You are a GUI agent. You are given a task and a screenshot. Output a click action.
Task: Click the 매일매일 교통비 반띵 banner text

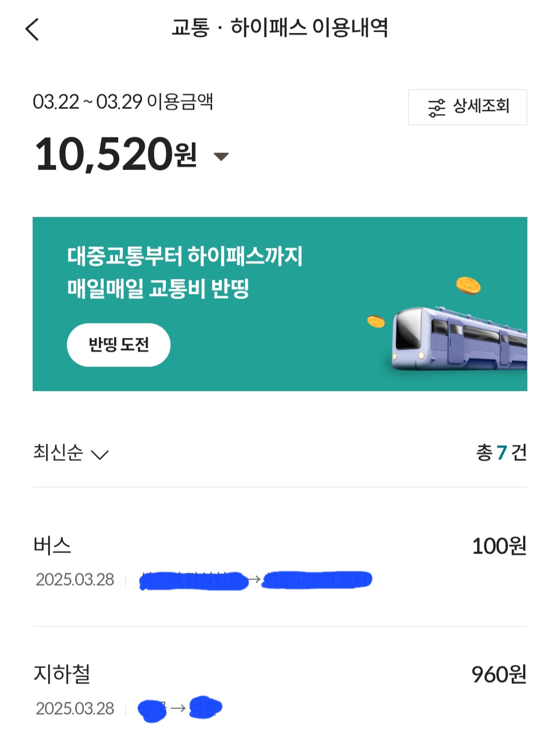tap(158, 288)
